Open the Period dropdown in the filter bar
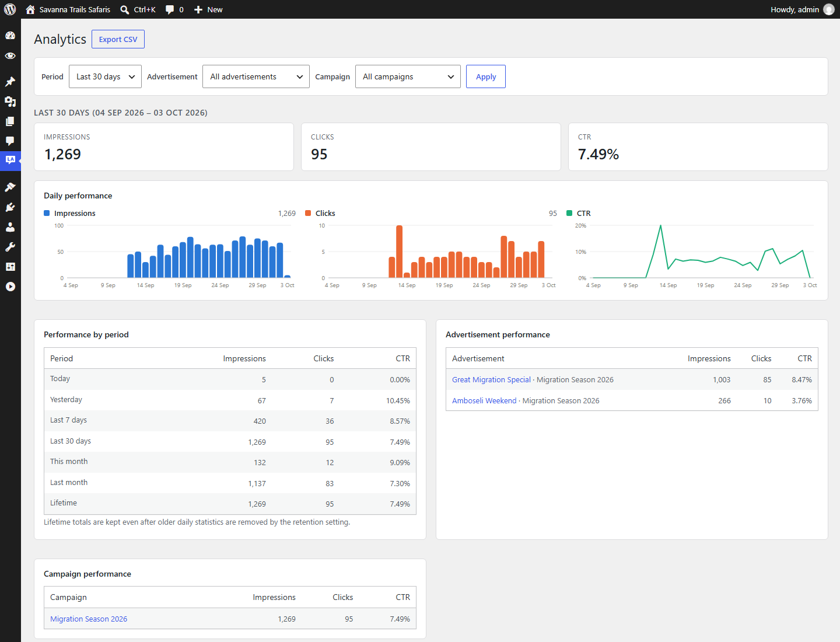The width and height of the screenshot is (840, 642). [x=105, y=76]
